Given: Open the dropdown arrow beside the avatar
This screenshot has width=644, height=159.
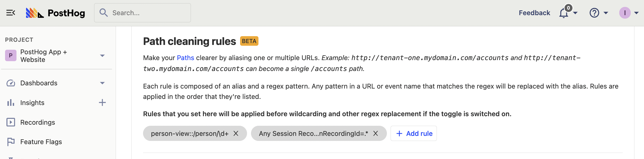Looking at the screenshot, I should 637,13.
